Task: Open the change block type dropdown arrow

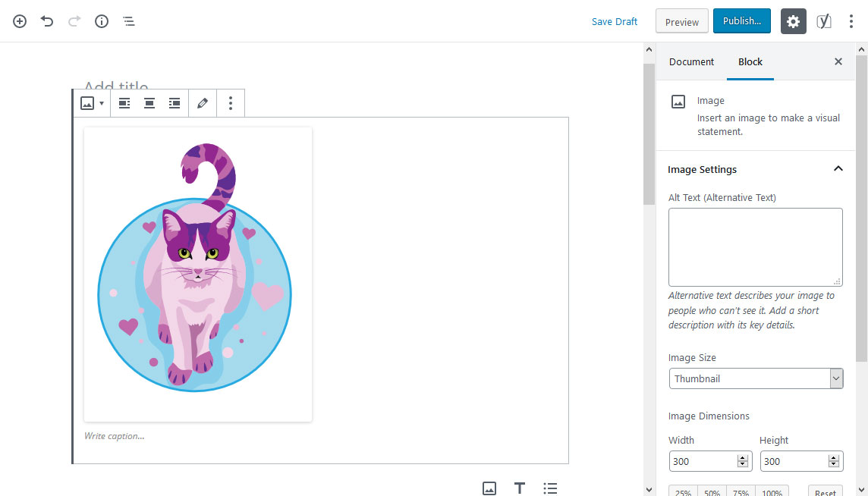Action: 101,102
